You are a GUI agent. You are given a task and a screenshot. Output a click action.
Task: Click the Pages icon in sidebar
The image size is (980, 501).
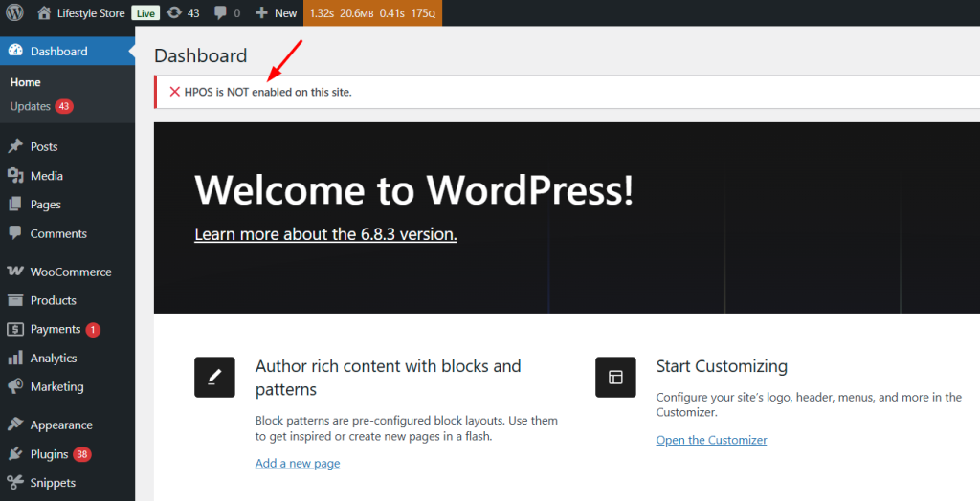pos(15,205)
